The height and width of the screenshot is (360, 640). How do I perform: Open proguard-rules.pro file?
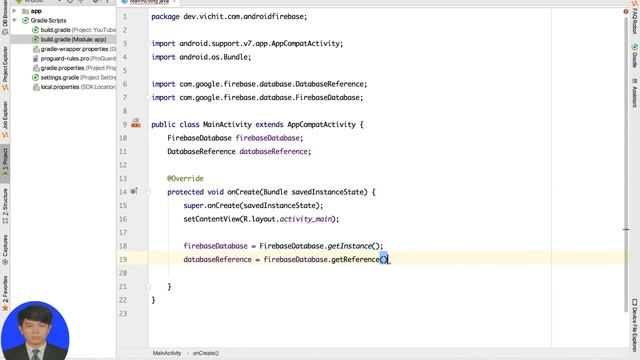tap(78, 58)
